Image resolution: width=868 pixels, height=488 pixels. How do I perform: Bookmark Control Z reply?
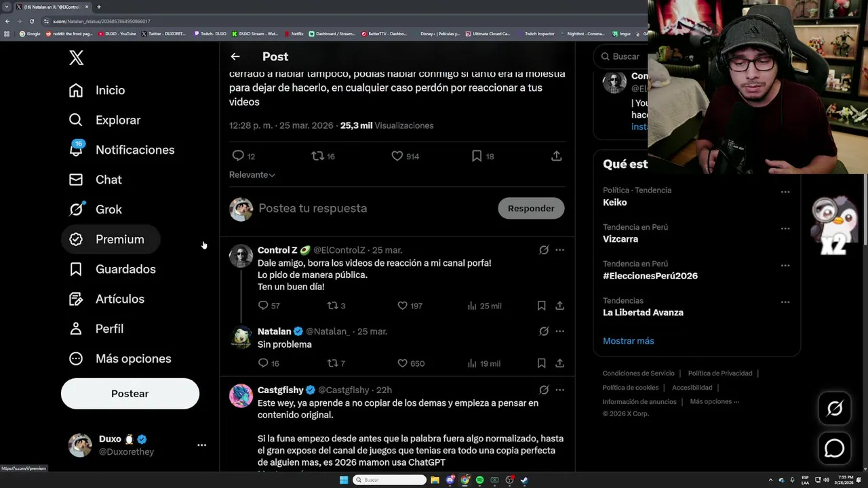541,306
